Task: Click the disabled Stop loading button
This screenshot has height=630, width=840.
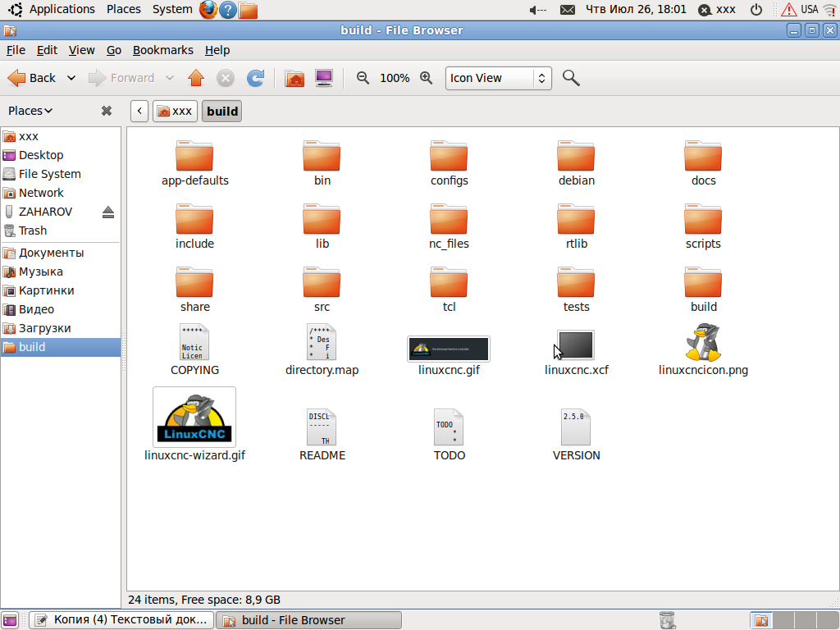Action: coord(226,78)
